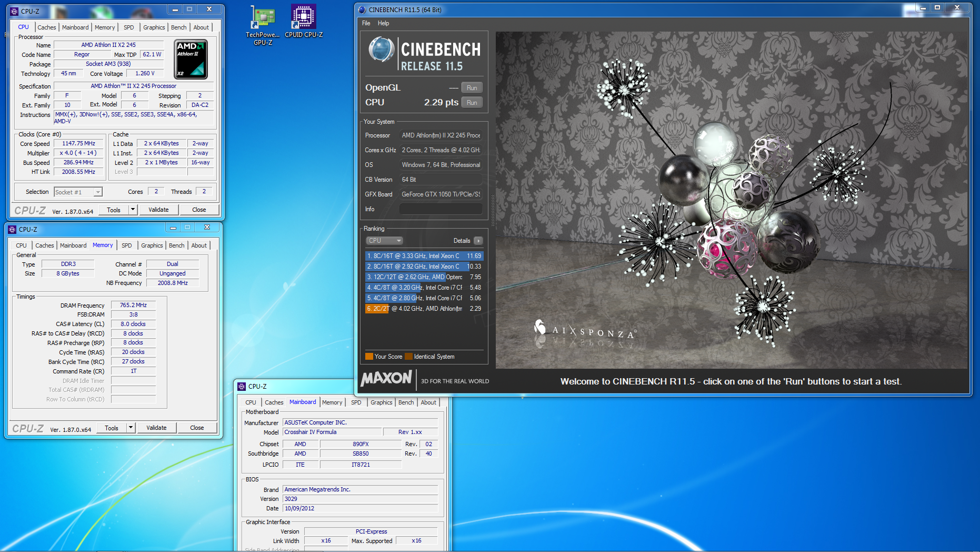Open the Tools dropdown arrow in Memory CPU-Z window
This screenshot has height=552, width=980.
pos(131,428)
